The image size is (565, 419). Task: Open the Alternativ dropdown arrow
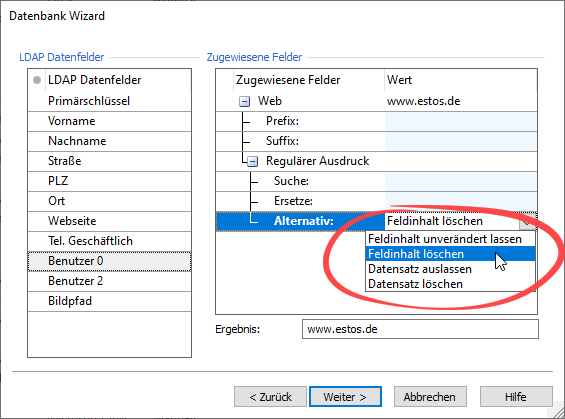(528, 221)
